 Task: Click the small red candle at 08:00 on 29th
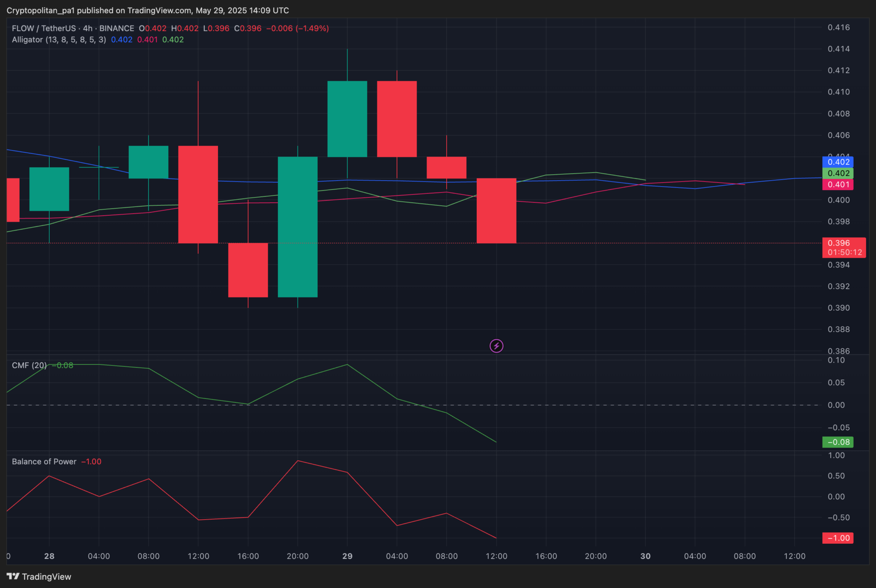[446, 167]
